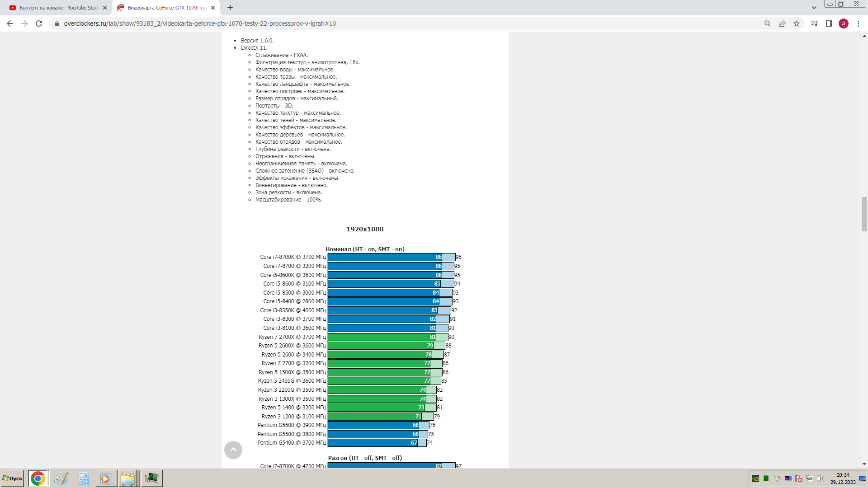Reload the overclockers page
The image size is (868, 488).
point(39,23)
